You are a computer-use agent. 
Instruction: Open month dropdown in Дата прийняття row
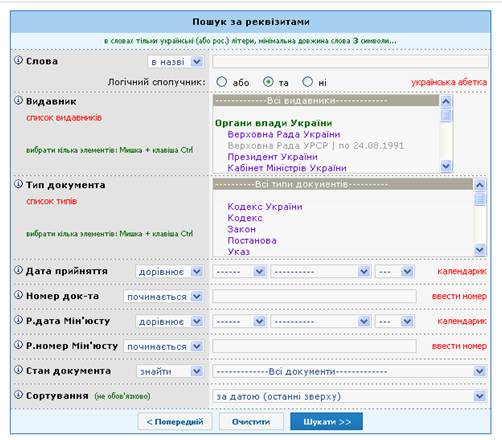coord(321,272)
